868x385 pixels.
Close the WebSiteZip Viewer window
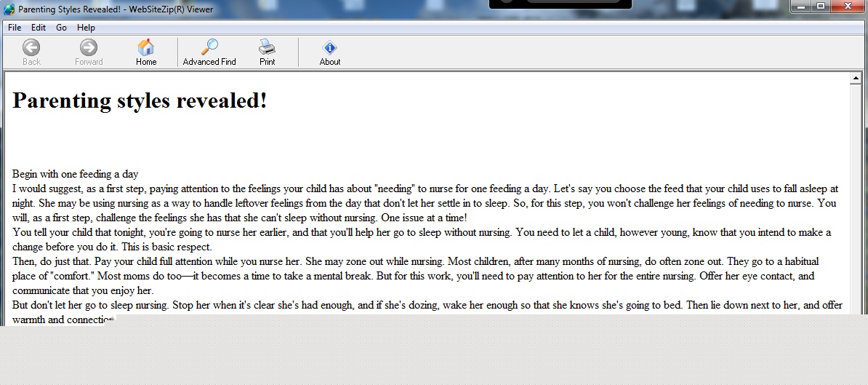(848, 6)
